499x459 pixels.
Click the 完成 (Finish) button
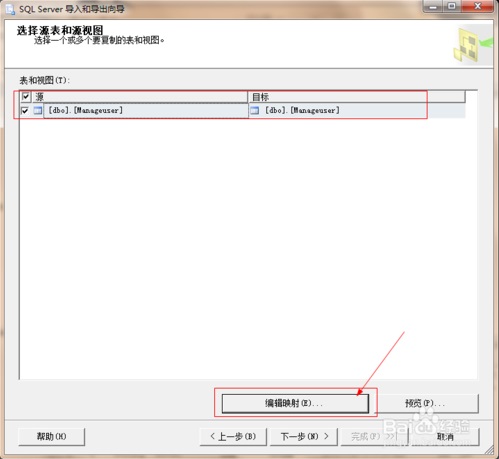coord(373,436)
